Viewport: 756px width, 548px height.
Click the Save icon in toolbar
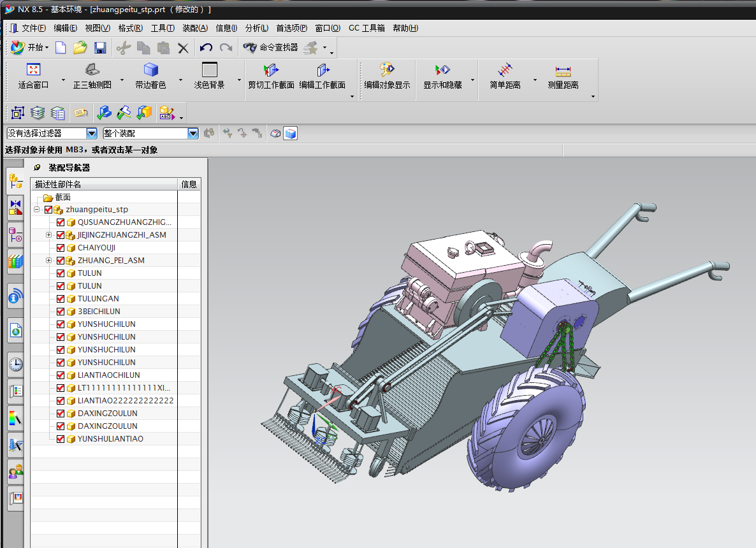100,48
